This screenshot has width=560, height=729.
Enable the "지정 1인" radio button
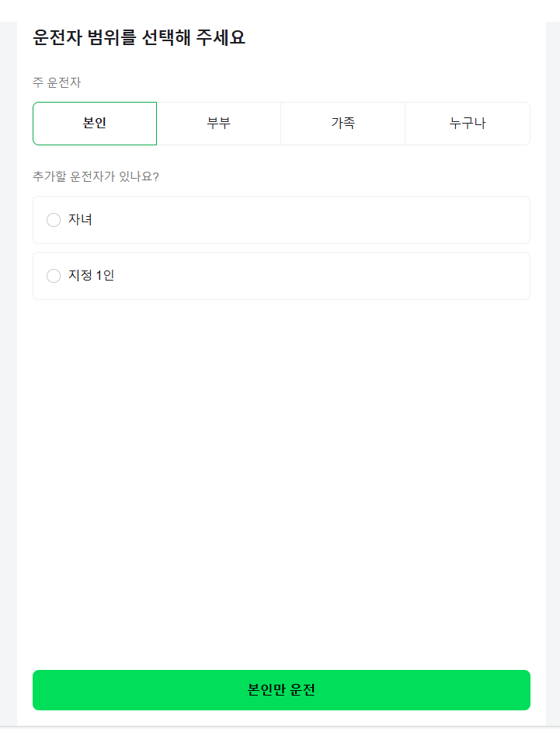click(54, 276)
